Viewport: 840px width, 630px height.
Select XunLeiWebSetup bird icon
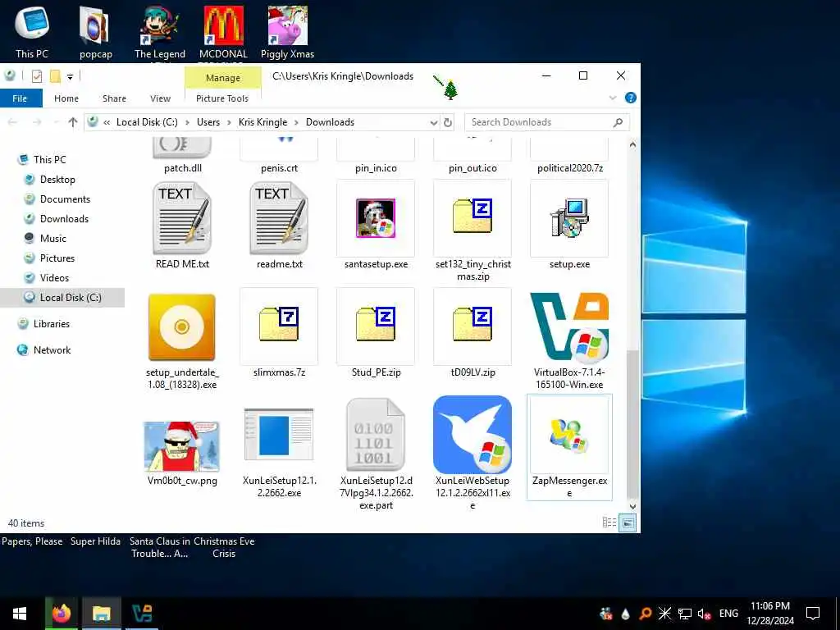pyautogui.click(x=472, y=435)
